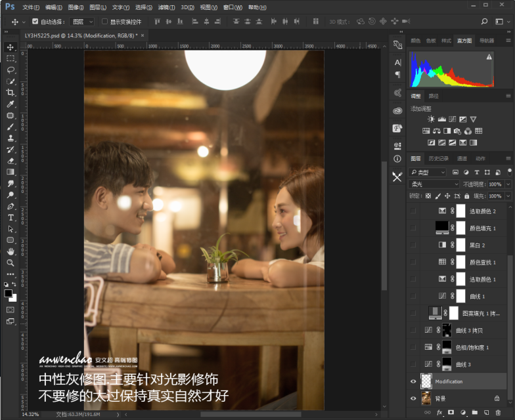Select the Horizontal Type tool
This screenshot has width=515, height=420.
pyautogui.click(x=11, y=218)
